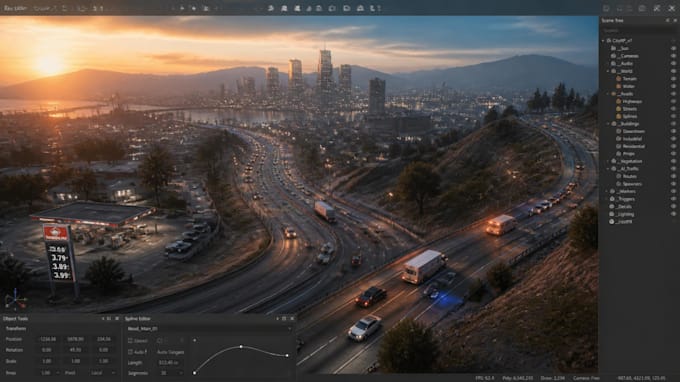Click the Lighting folder icon
Viewport: 680px width, 382px height.
tap(612, 214)
